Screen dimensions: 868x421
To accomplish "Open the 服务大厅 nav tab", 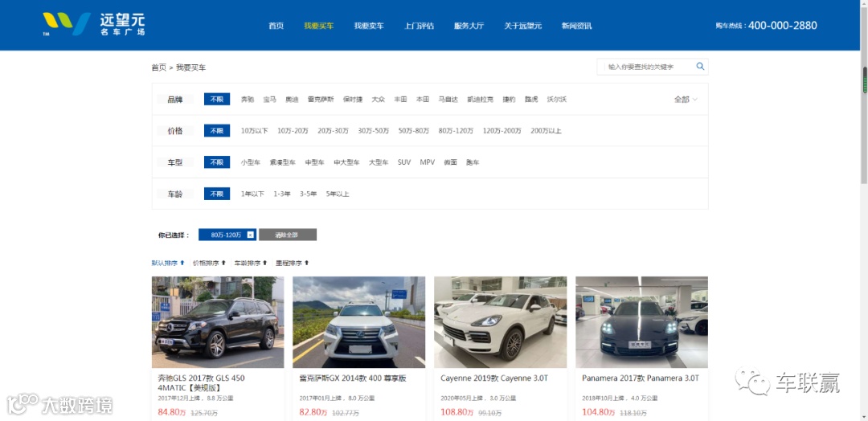I will coord(469,26).
